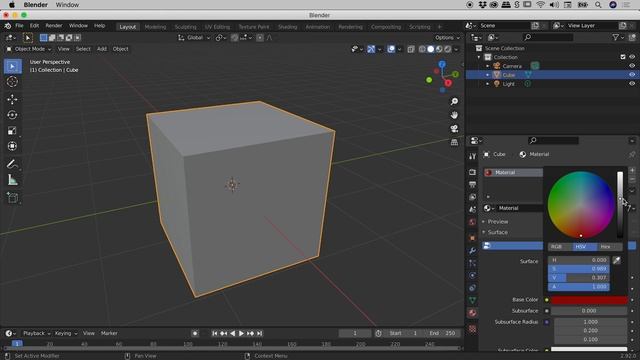Play the animation forward
Viewport: 640px width, 360px height.
(241, 333)
